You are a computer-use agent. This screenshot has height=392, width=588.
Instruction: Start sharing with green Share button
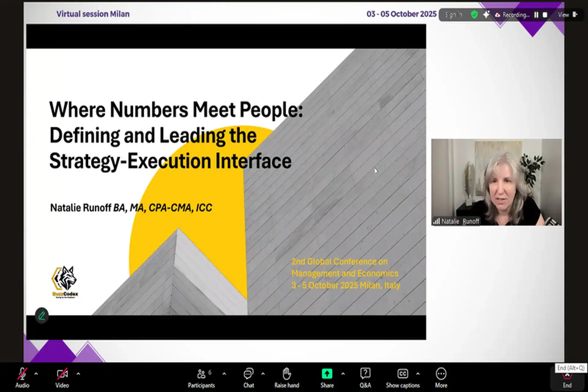327,374
